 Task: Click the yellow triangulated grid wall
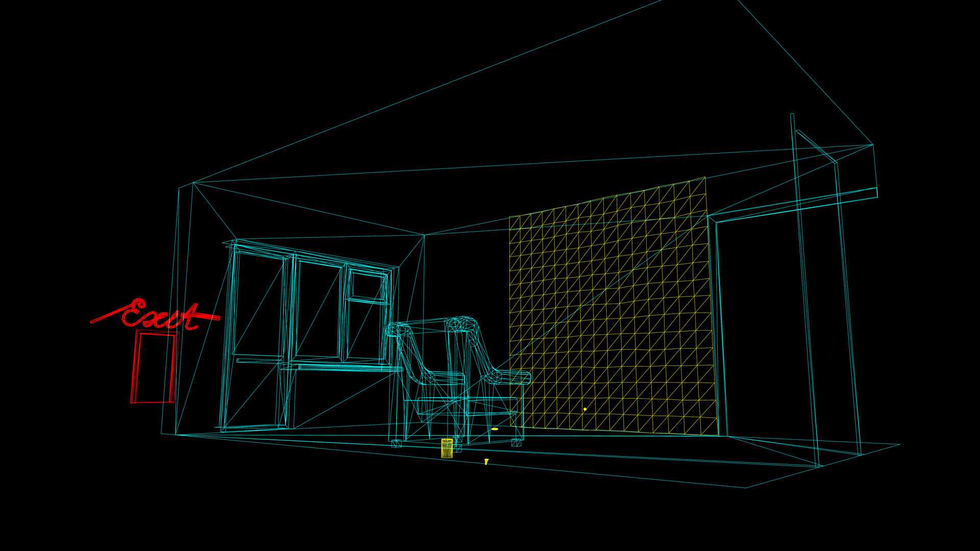612,306
